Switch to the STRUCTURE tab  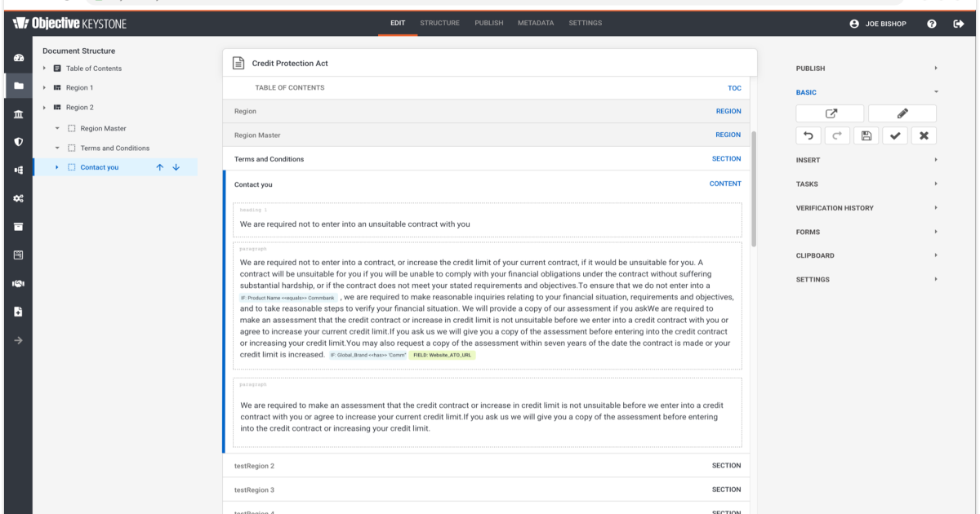point(439,23)
